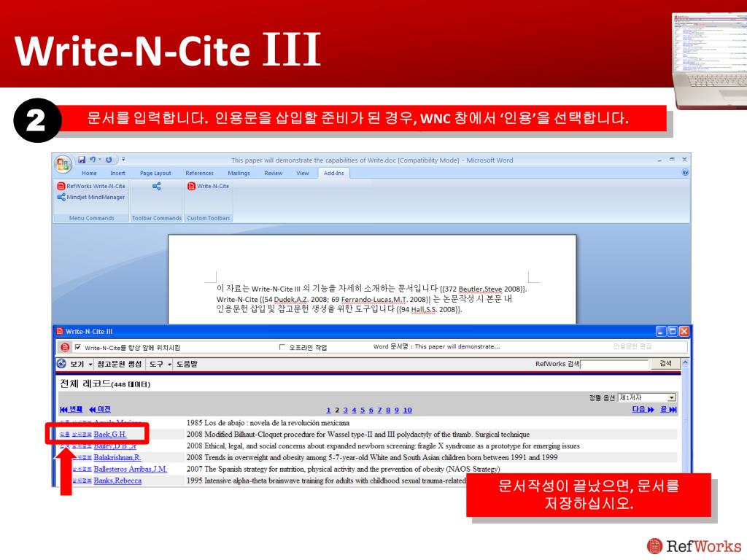Click the Word Help question mark icon

click(x=685, y=172)
